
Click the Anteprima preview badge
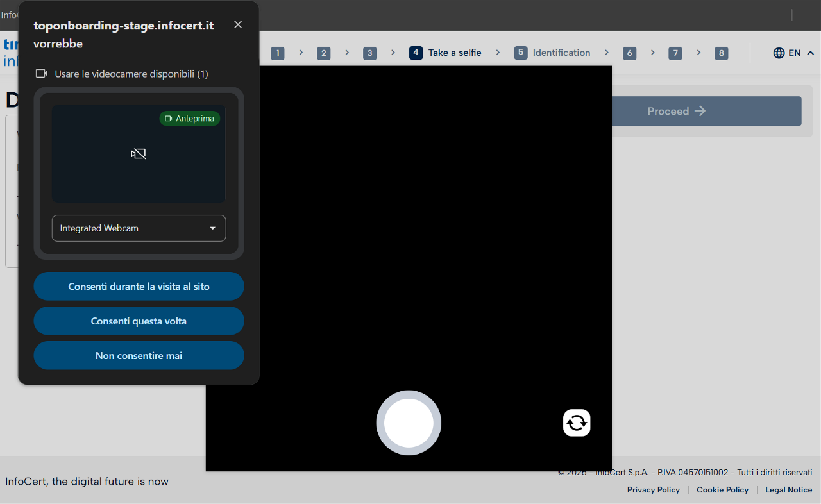190,119
